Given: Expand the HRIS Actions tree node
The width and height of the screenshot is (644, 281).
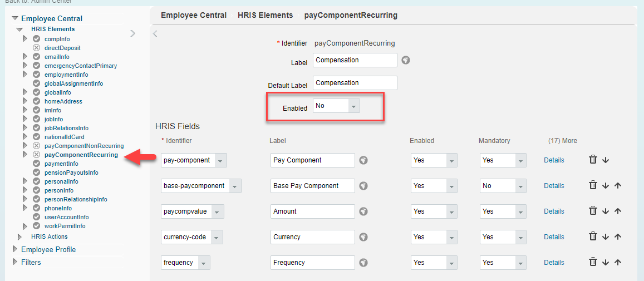Looking at the screenshot, I should coord(19,237).
